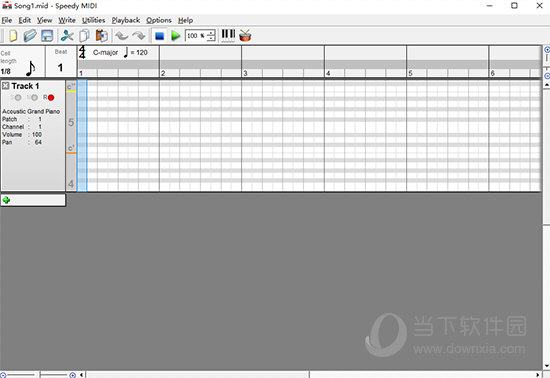
Task: Click the c' key label on piano strip
Action: click(x=71, y=148)
